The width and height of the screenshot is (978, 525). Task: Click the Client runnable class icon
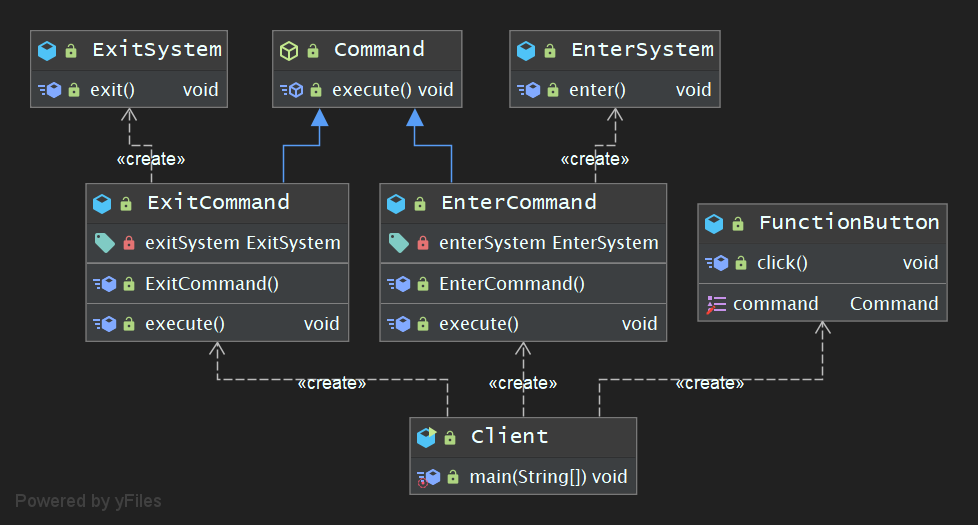coord(426,437)
